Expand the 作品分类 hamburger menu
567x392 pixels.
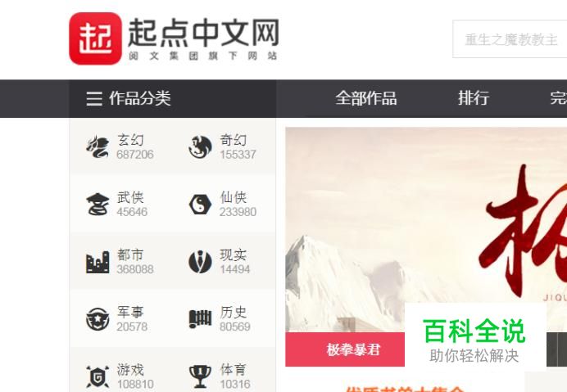pos(94,98)
